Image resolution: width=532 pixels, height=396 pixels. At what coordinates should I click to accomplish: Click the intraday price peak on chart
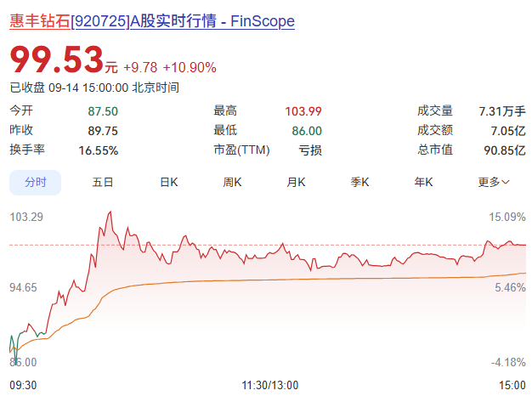(x=110, y=212)
